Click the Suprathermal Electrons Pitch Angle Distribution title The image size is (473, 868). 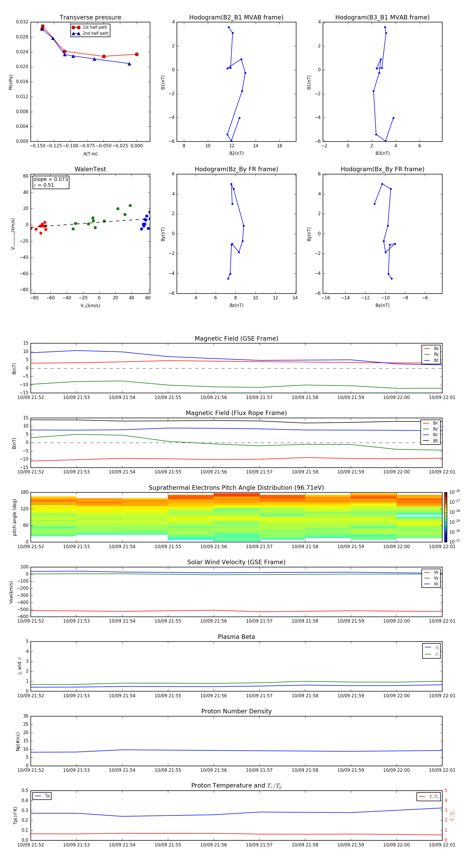click(236, 488)
